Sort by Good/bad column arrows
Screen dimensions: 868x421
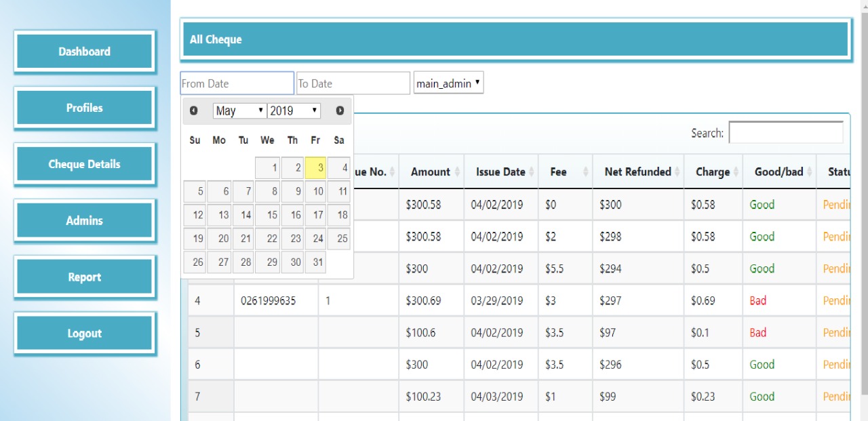click(810, 172)
